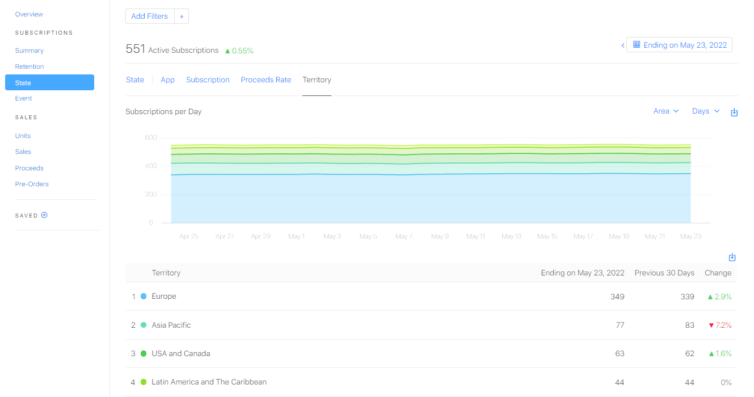754x397 pixels.
Task: Open the App tab
Action: (167, 80)
